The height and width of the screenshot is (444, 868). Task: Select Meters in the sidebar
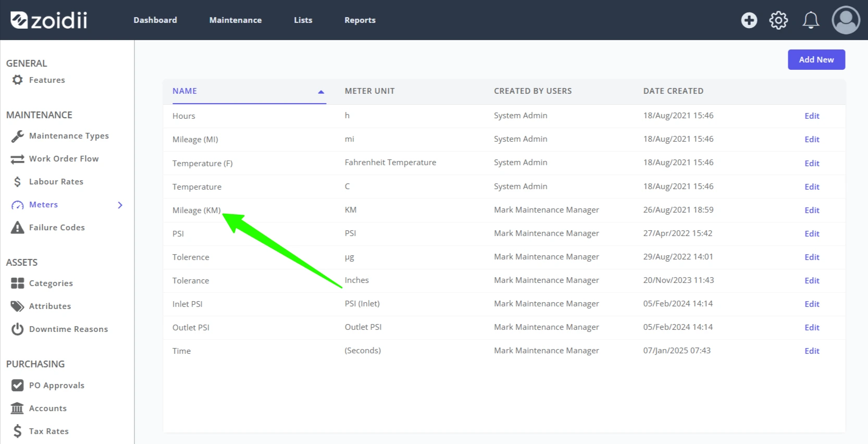click(43, 205)
